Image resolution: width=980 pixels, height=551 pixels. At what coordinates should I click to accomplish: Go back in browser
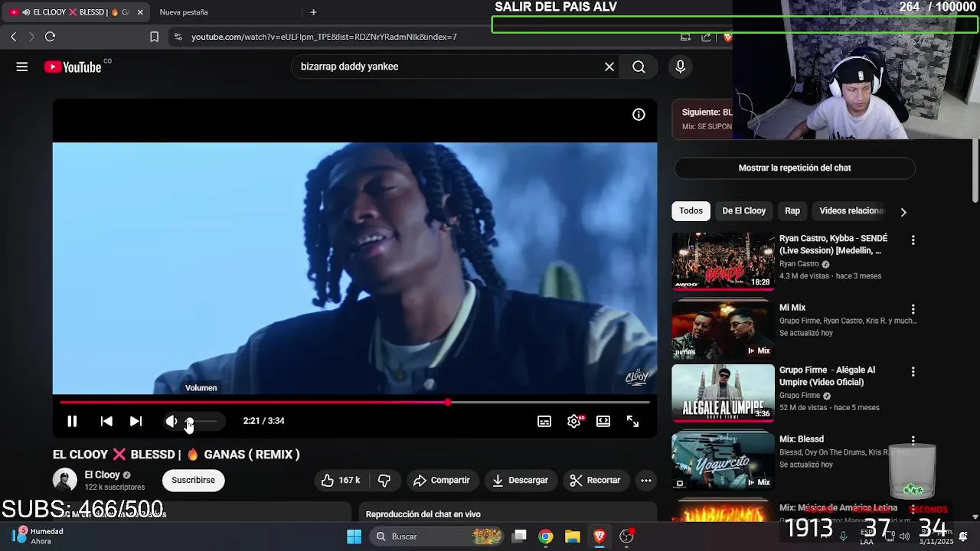coord(13,37)
